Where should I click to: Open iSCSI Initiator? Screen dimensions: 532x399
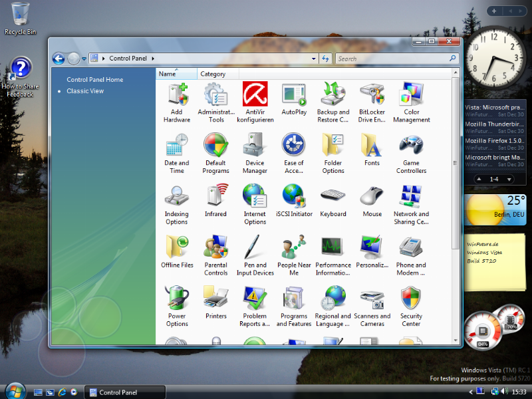tap(294, 201)
